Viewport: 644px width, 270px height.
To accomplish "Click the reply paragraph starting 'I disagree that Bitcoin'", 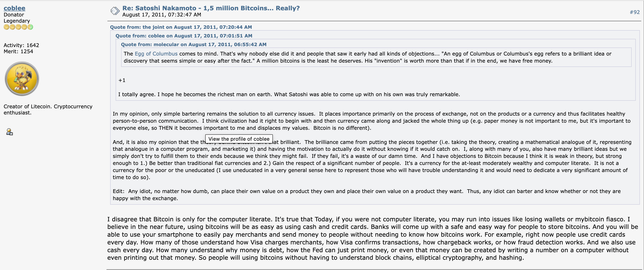I will coord(373,238).
